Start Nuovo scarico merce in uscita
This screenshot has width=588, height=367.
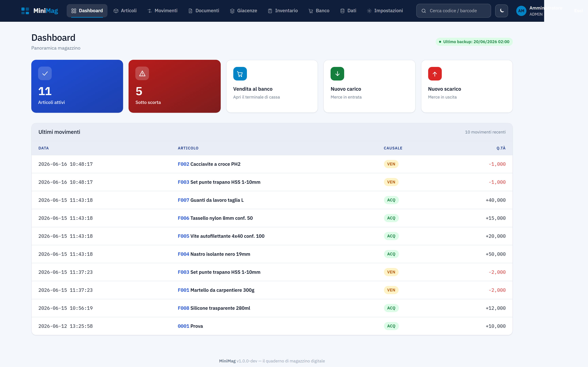pyautogui.click(x=467, y=86)
